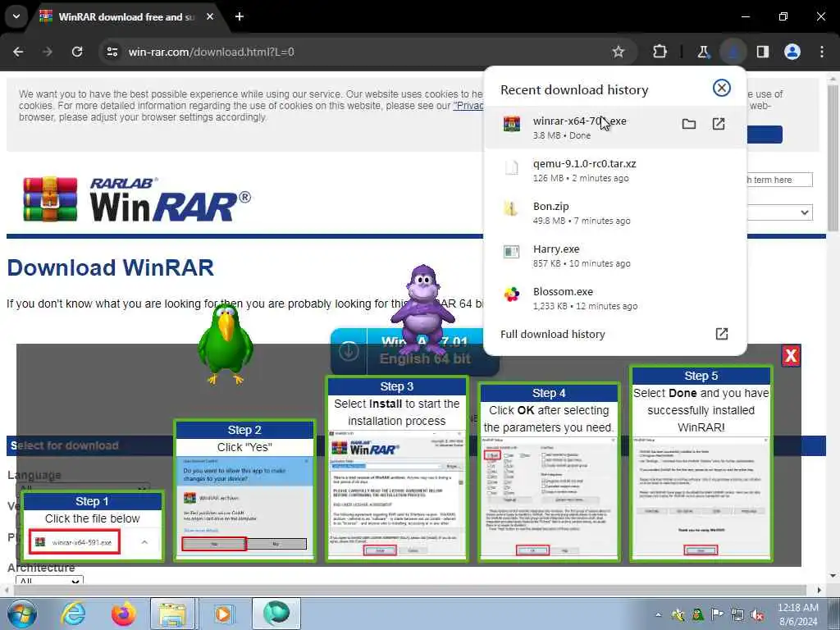Image resolution: width=840 pixels, height=630 pixels.
Task: Open a new browser tab
Action: 240,16
